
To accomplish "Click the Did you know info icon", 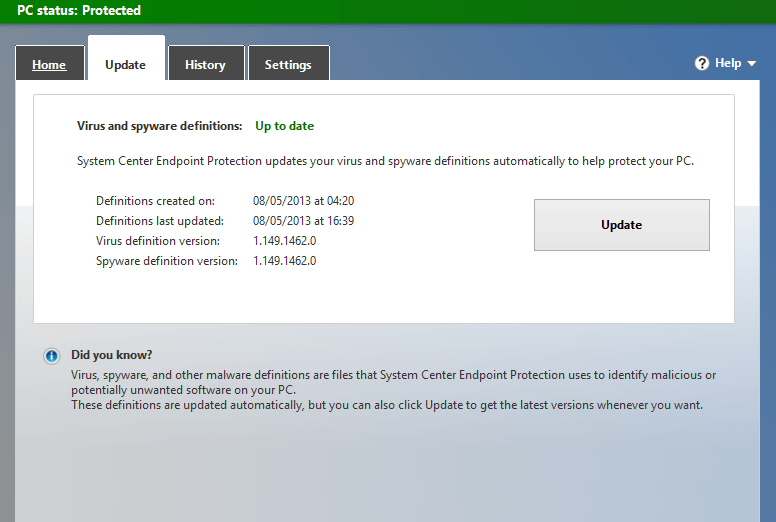I will coord(51,356).
